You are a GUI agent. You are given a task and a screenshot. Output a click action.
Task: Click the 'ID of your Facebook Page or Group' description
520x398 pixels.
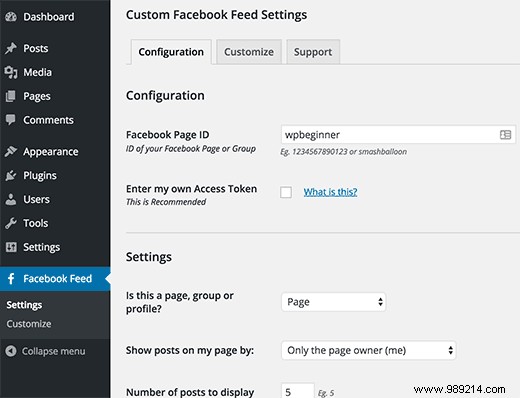coord(191,149)
